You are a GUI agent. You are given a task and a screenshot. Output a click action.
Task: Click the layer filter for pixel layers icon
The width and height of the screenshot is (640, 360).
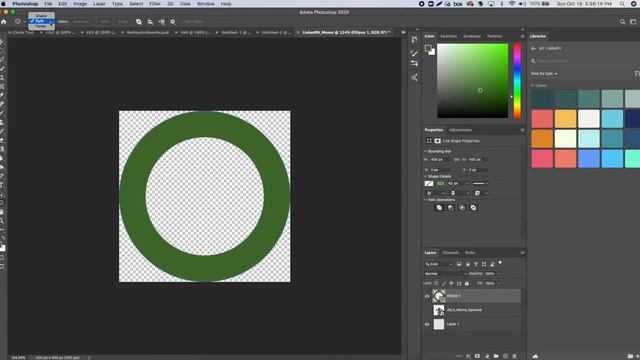[x=459, y=264]
